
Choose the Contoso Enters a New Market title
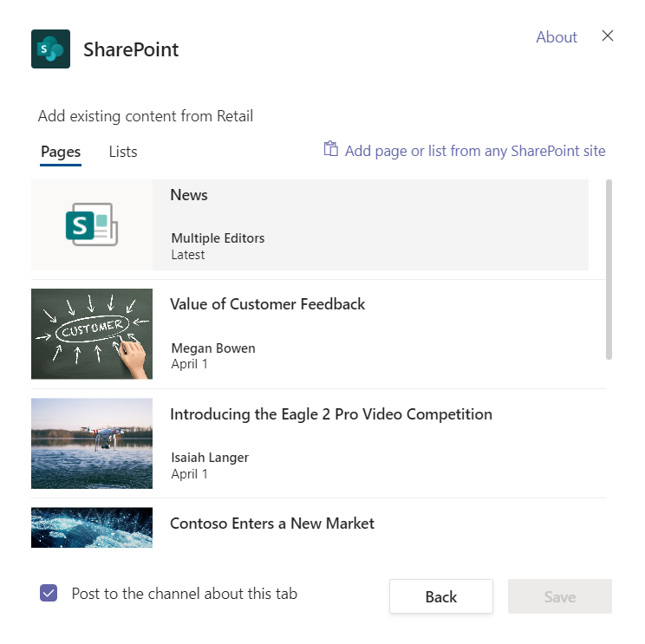(272, 524)
